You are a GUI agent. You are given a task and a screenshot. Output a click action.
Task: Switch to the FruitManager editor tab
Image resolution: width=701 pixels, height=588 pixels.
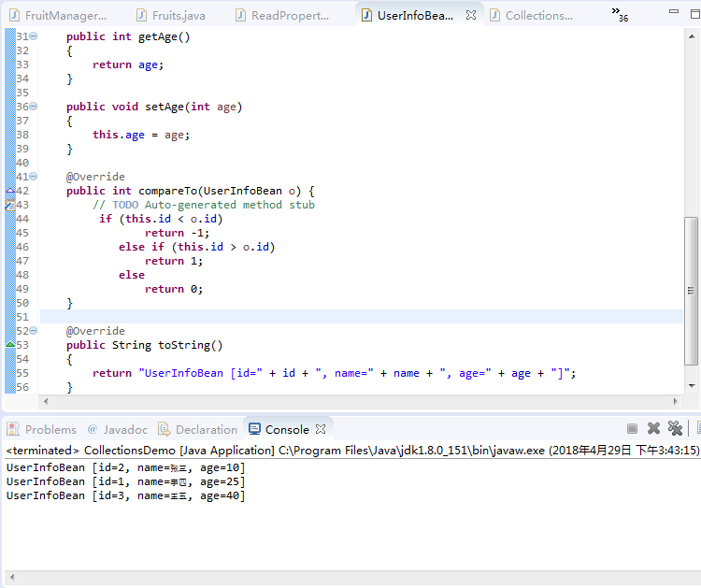58,16
